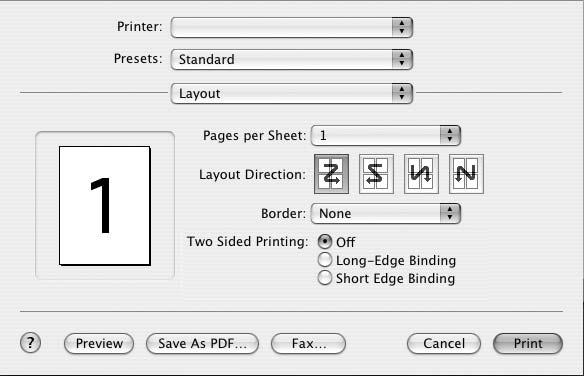584x376 pixels.
Task: Select the Z-shaped left-to-right layout direction
Action: [x=331, y=174]
